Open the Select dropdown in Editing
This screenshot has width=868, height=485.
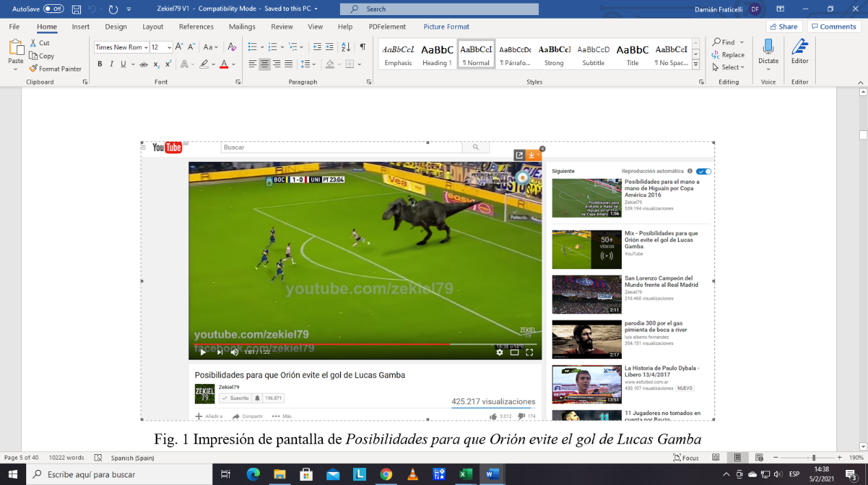728,67
